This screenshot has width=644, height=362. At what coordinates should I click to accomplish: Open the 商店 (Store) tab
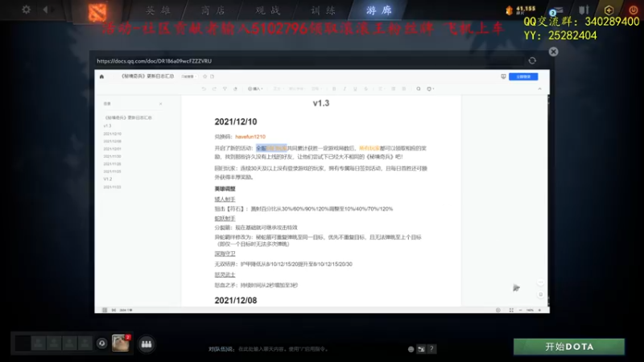click(213, 10)
